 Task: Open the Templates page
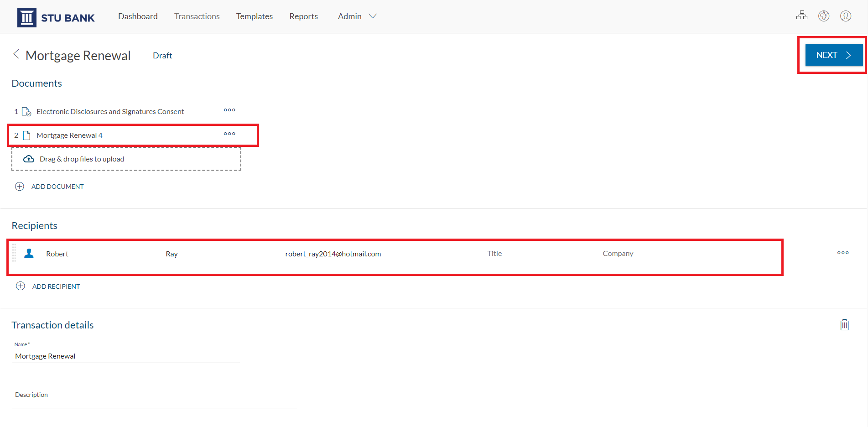tap(255, 16)
